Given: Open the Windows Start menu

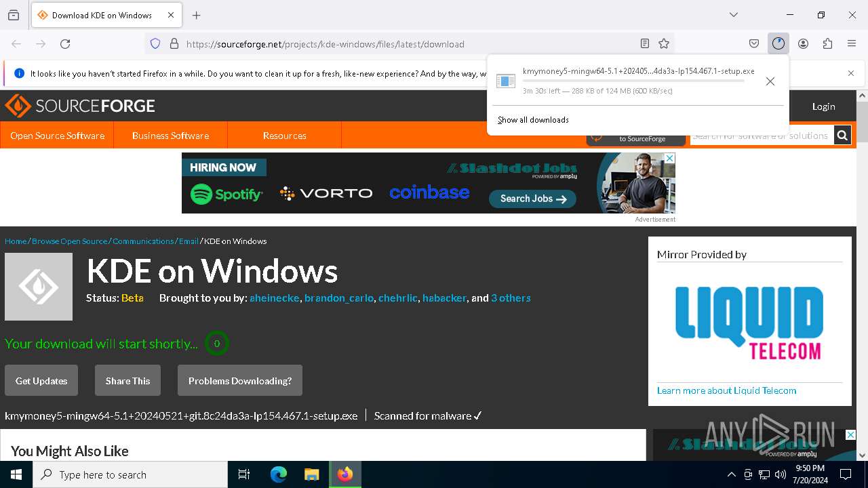Looking at the screenshot, I should pos(16,474).
